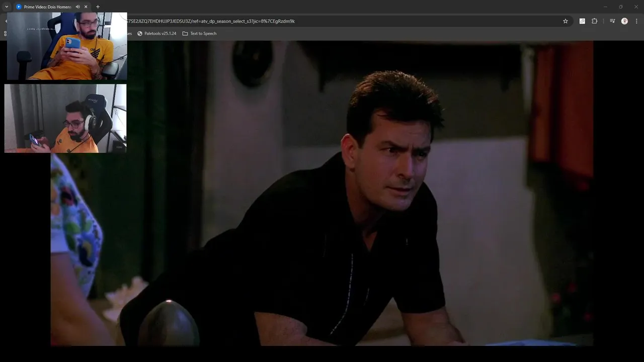644x362 pixels.
Task: Close the Prime Video tab
Action: click(86, 7)
